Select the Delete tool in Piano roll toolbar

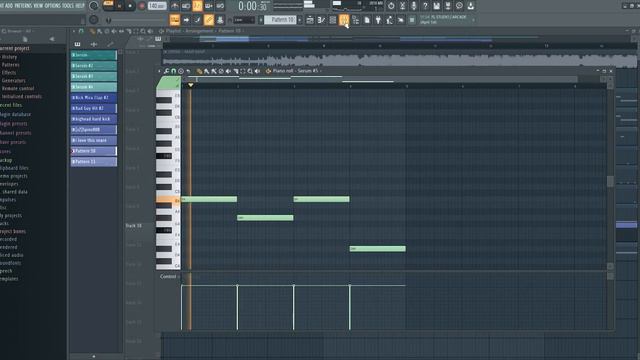click(221, 71)
